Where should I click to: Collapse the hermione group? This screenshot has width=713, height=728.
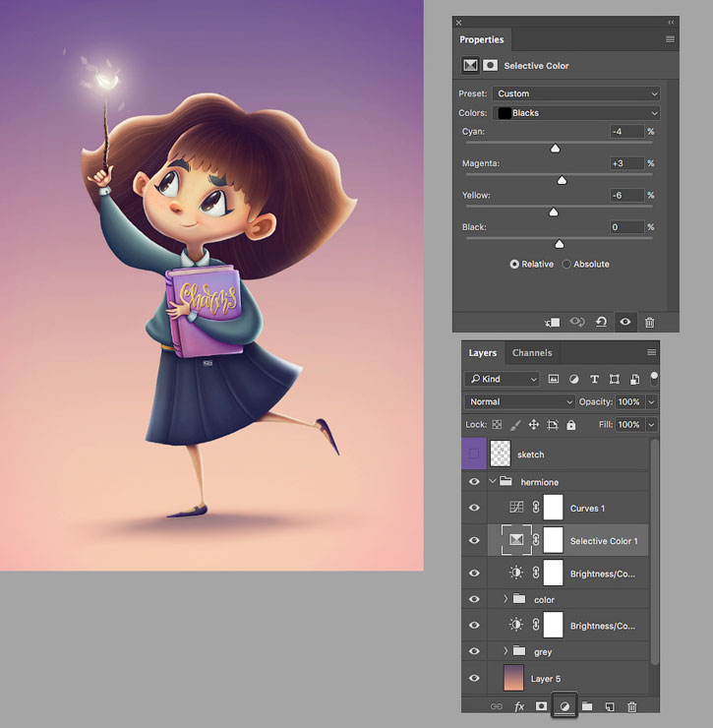[493, 481]
